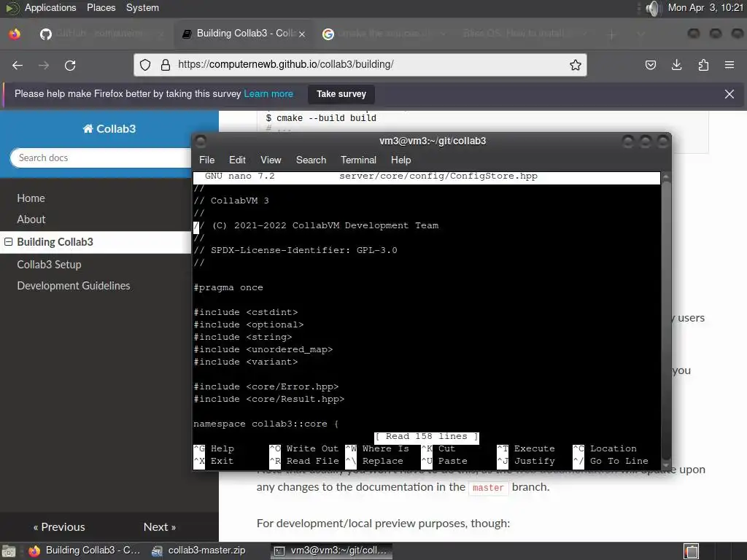Click the terminal window menu icon
747x560 pixels.
tap(201, 141)
